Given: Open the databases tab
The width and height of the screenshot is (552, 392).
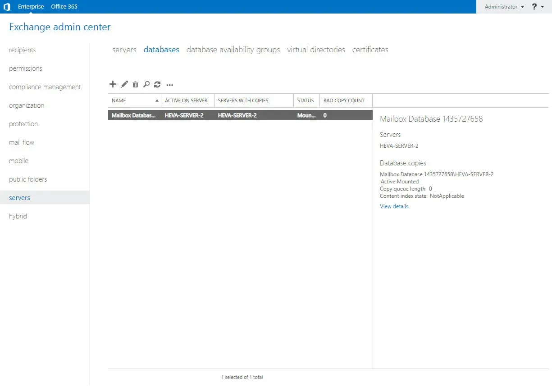Looking at the screenshot, I should pos(161,50).
